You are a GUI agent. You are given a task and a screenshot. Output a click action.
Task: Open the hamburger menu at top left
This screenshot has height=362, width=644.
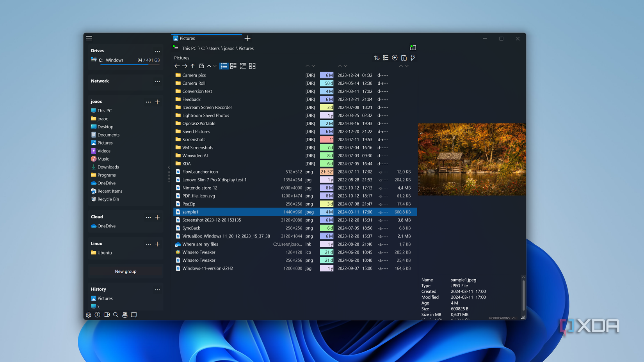pos(89,38)
